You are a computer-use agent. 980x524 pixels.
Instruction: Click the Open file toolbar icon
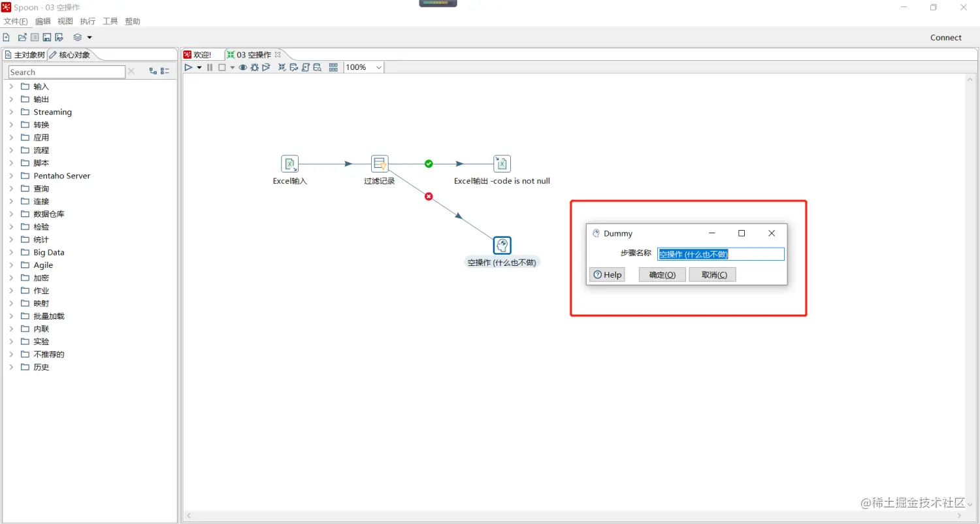(x=22, y=37)
